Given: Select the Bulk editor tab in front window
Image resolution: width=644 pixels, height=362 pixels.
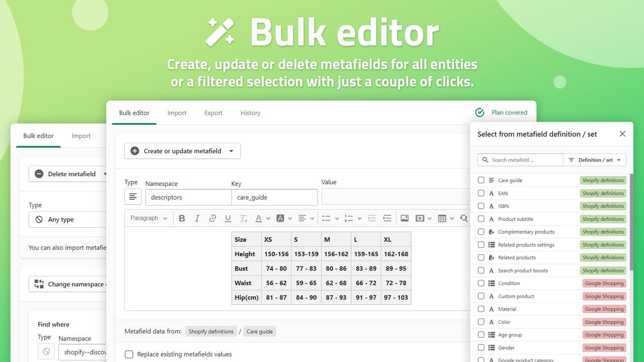Looking at the screenshot, I should (134, 113).
